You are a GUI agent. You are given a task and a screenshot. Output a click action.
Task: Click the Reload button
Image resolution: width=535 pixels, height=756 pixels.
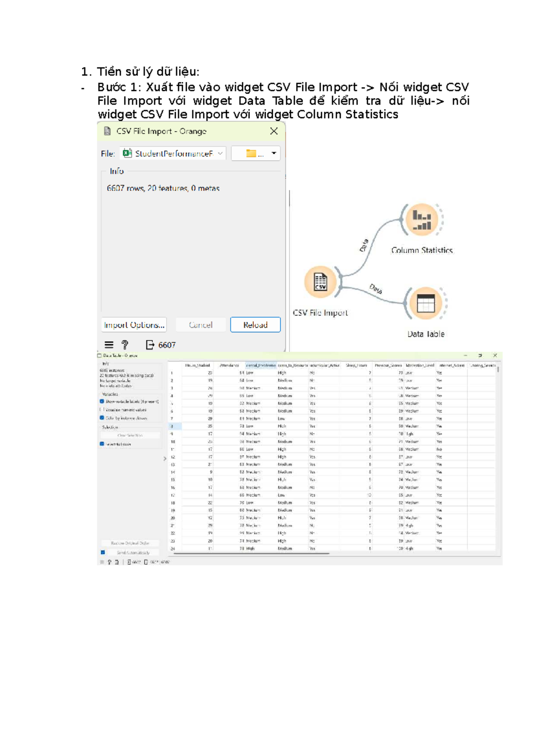click(x=255, y=325)
